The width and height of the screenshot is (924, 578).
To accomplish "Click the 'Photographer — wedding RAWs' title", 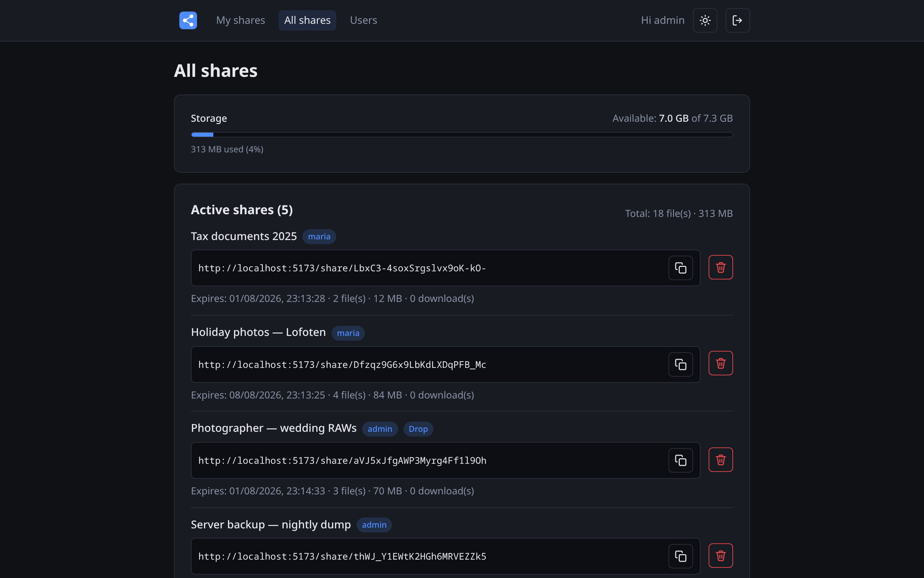I will coord(273,428).
